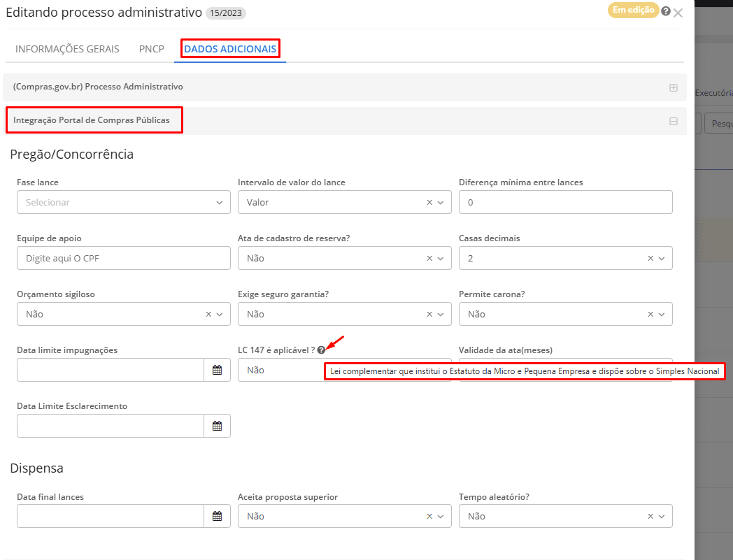Open calendar picker for Data final lances

coord(217,516)
